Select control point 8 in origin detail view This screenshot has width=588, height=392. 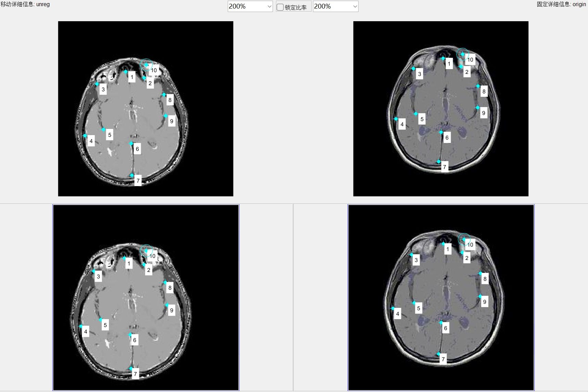pos(478,86)
